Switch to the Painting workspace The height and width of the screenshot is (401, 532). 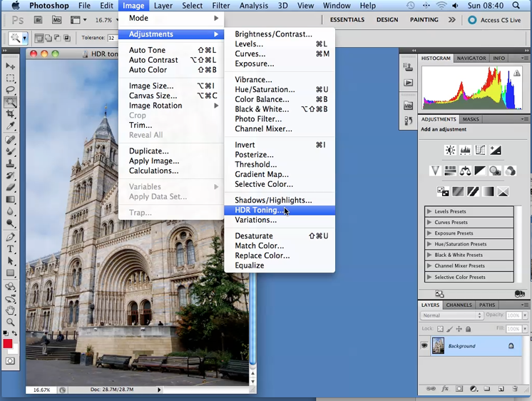click(424, 20)
